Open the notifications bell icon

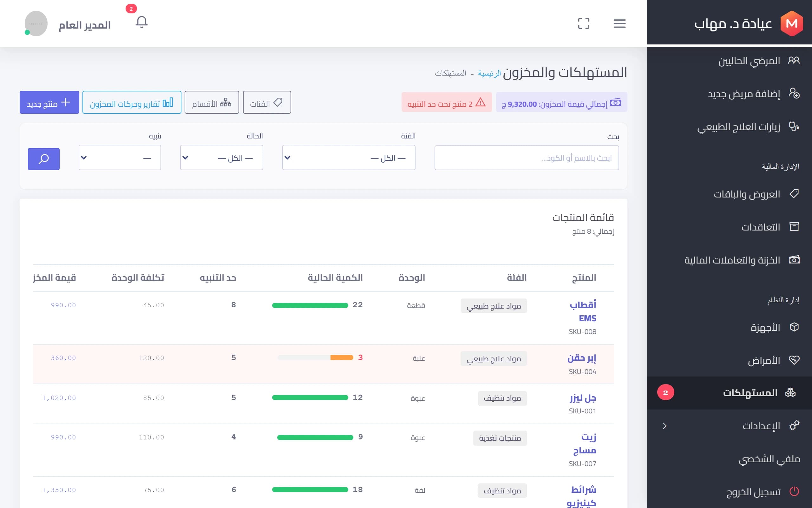pyautogui.click(x=141, y=23)
